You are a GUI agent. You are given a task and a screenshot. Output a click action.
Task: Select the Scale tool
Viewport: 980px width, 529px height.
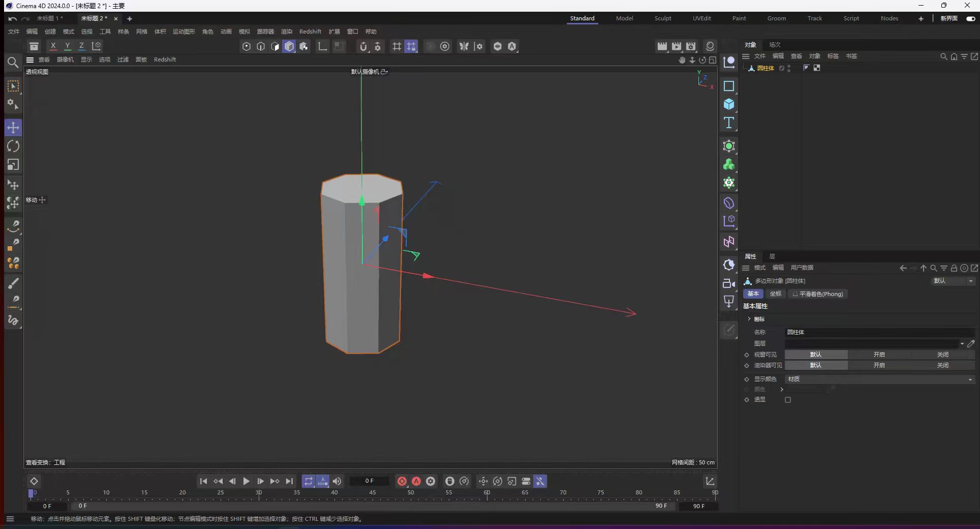tap(13, 165)
